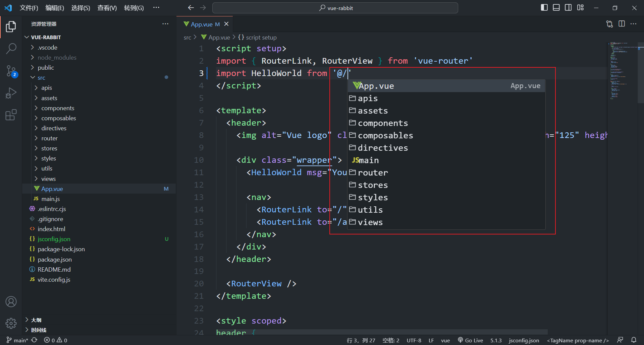The image size is (644, 345).
Task: Open the Run and Debug view
Action: coord(11,93)
